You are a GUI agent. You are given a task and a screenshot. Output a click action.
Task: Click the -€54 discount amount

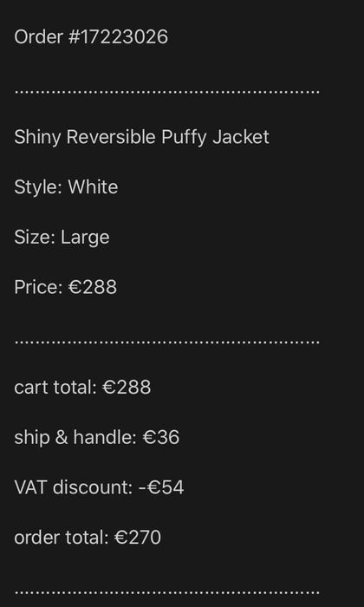point(161,487)
